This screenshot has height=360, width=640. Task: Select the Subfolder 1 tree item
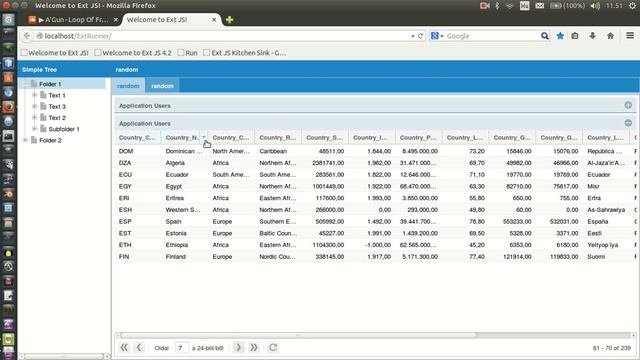[x=64, y=129]
